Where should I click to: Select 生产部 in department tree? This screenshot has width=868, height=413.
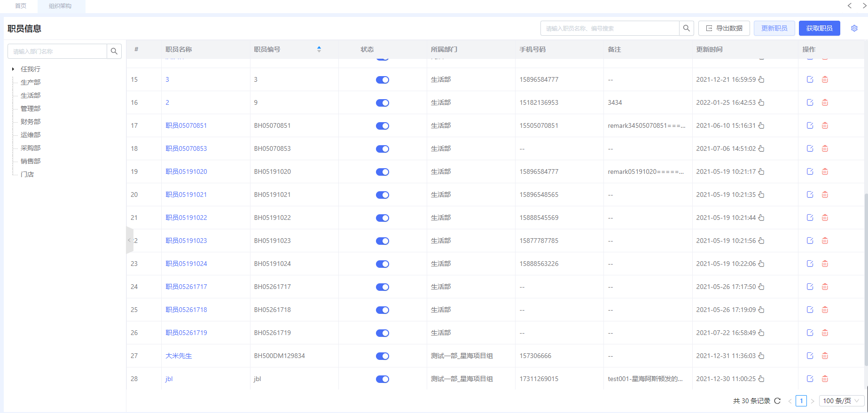[x=31, y=82]
